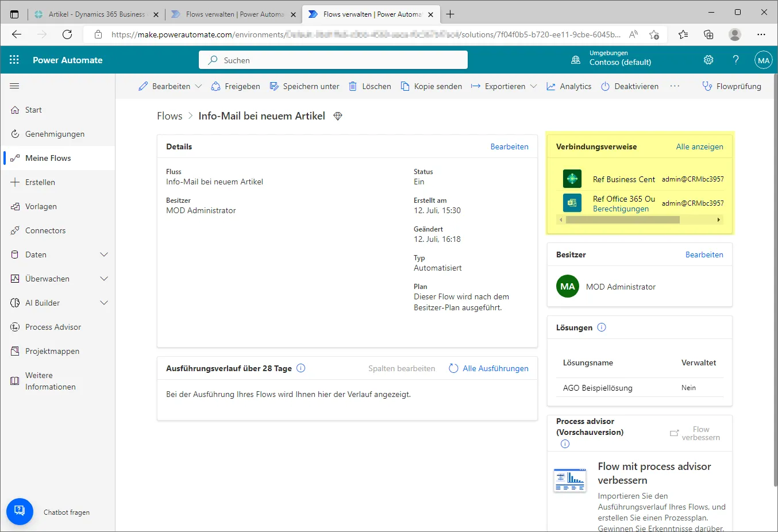This screenshot has width=778, height=532.
Task: Click the Office 365 Outlook connection icon
Action: click(x=572, y=203)
